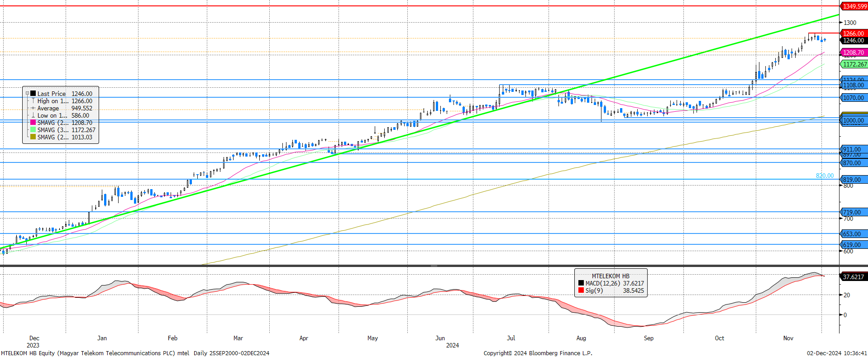868x357 pixels.
Task: Click the 'May' month label on time axis
Action: [372, 338]
